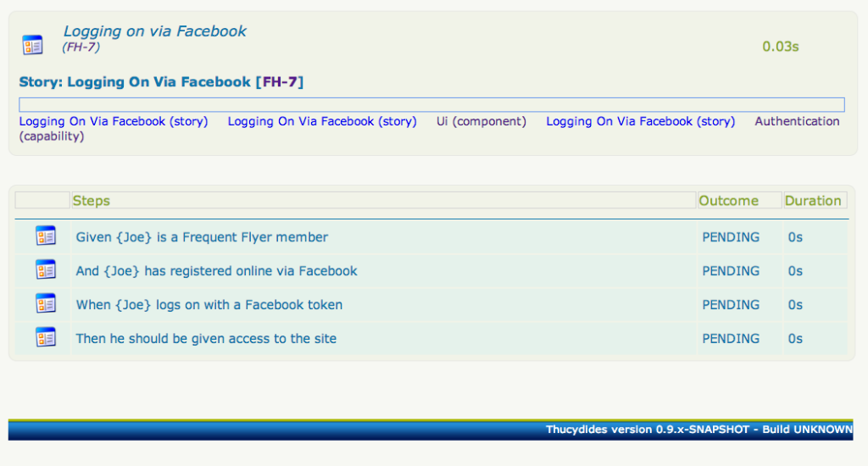Viewport: 868px width, 466px height.
Task: Click the first Logging On Via Facebook (story) tag
Action: pos(113,121)
